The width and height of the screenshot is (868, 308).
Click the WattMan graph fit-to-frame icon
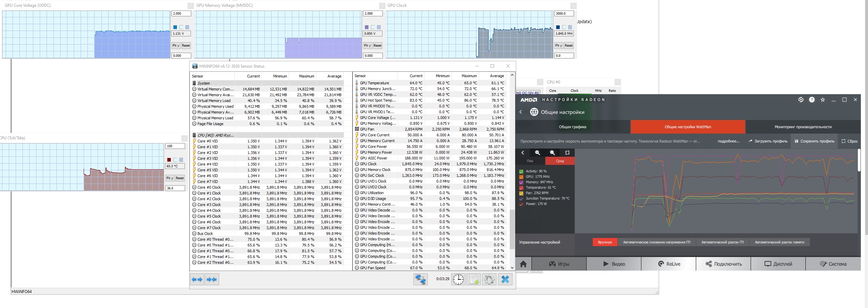click(567, 153)
